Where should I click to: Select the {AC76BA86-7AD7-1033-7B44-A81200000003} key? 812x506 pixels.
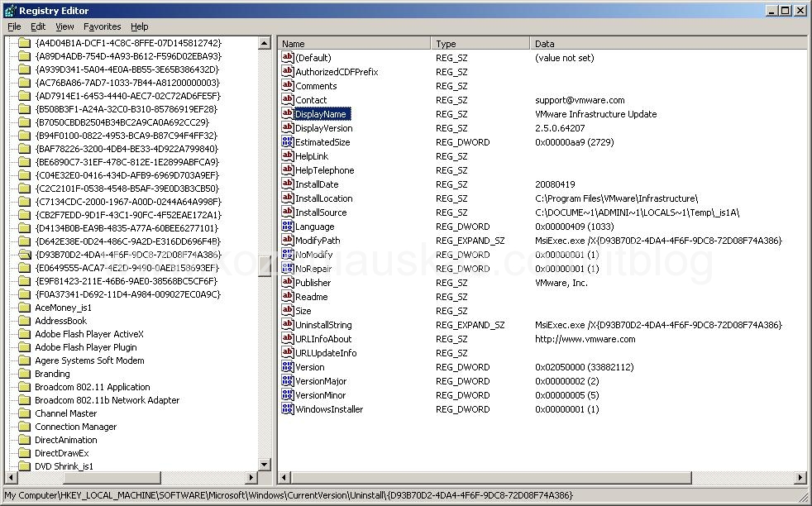click(127, 83)
